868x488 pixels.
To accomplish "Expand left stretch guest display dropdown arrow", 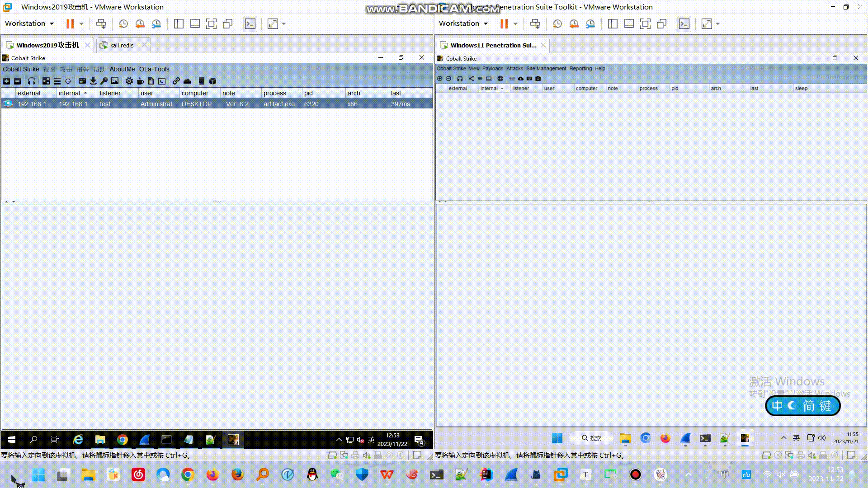I will point(284,23).
